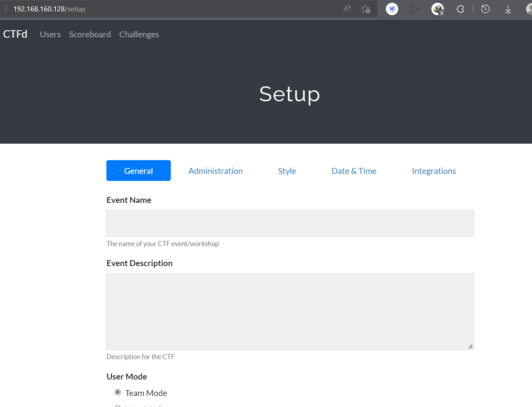Viewport: 532px width, 407px height.
Task: Select the Team Mode radio button
Action: [118, 392]
